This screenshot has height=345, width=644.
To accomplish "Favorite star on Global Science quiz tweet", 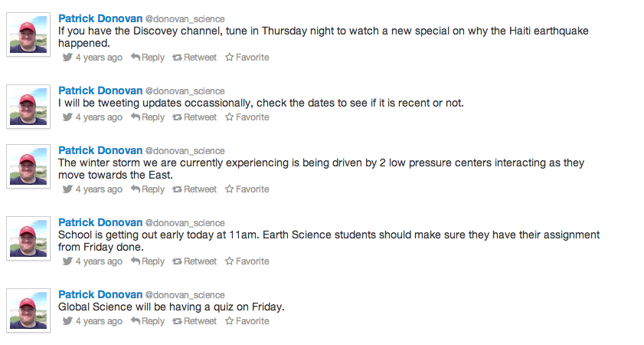I will (x=228, y=321).
